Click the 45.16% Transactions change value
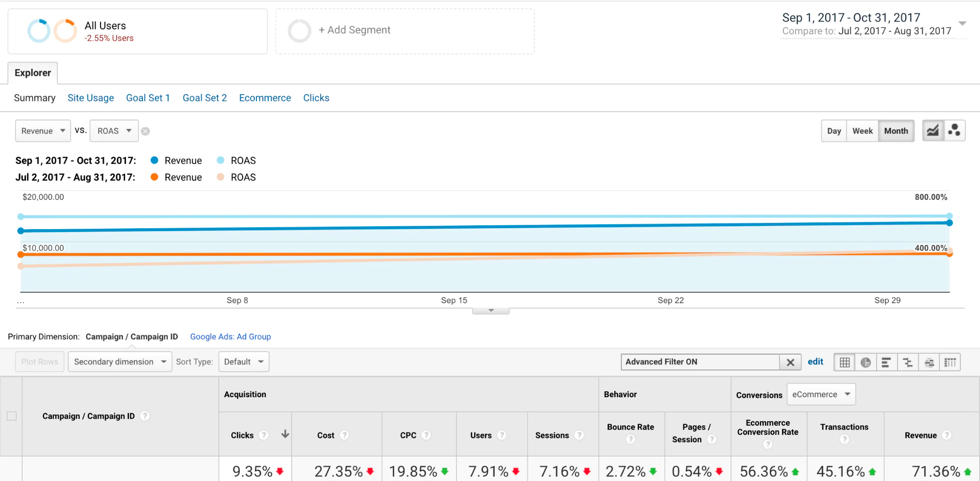The height and width of the screenshot is (481, 980). (840, 471)
